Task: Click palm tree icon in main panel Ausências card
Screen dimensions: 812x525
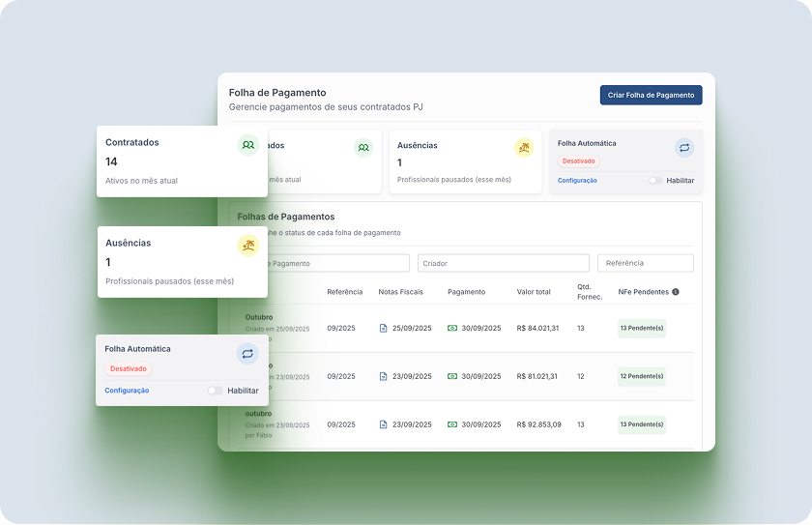Action: [x=524, y=148]
